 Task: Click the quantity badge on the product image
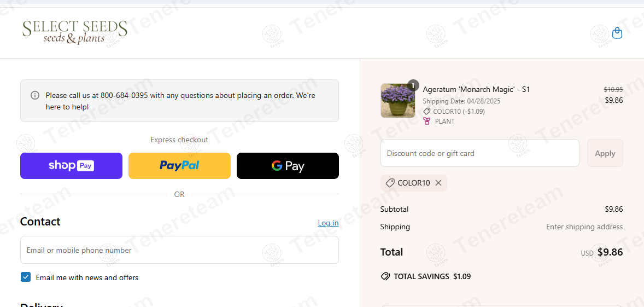point(413,85)
